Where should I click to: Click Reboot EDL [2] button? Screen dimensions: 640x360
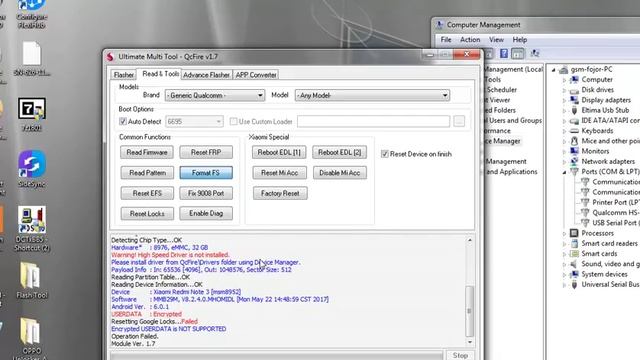339,152
